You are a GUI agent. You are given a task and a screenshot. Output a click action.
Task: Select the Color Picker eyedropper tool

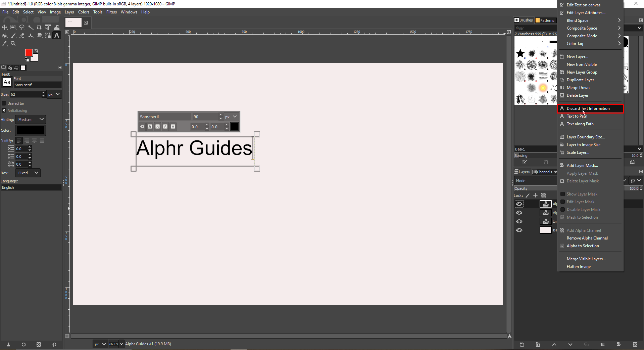(5, 44)
